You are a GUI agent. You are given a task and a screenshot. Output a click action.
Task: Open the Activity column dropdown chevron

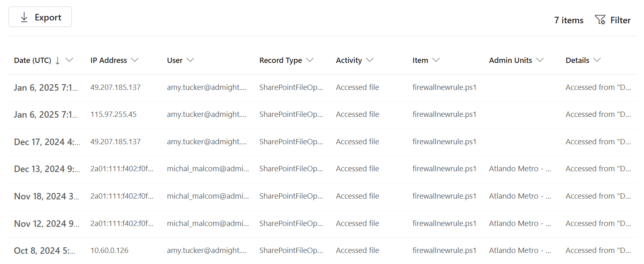click(x=370, y=60)
